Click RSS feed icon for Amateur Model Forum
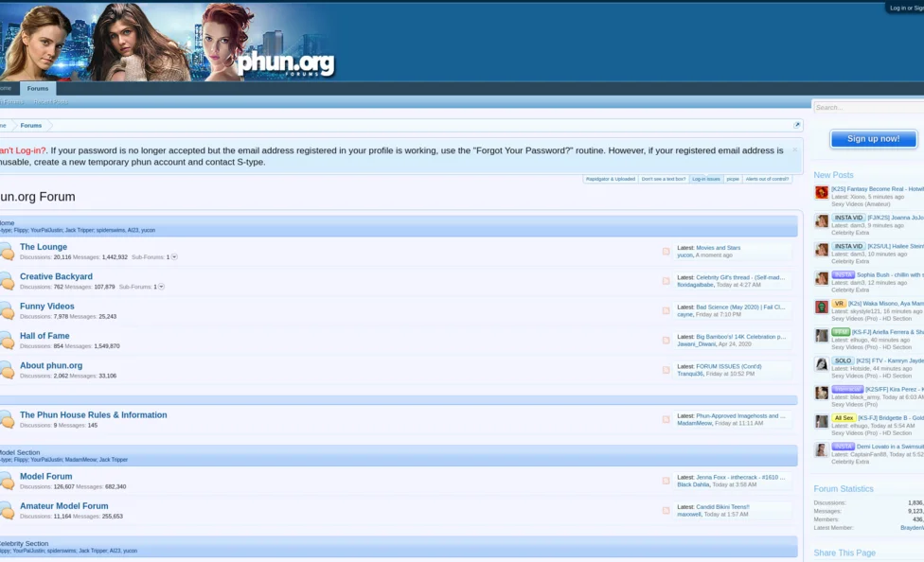Screen dimensions: 924x562 (666, 511)
